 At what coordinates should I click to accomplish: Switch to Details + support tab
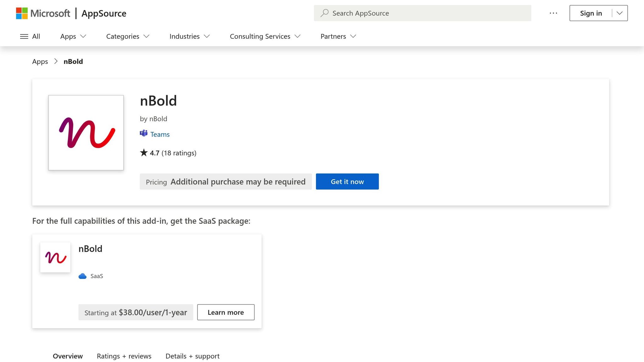click(192, 356)
